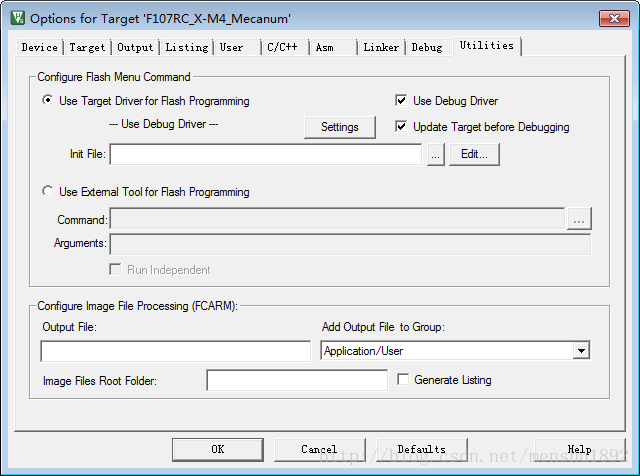Open the User tab
Screen dimensions: 640x476
point(238,47)
